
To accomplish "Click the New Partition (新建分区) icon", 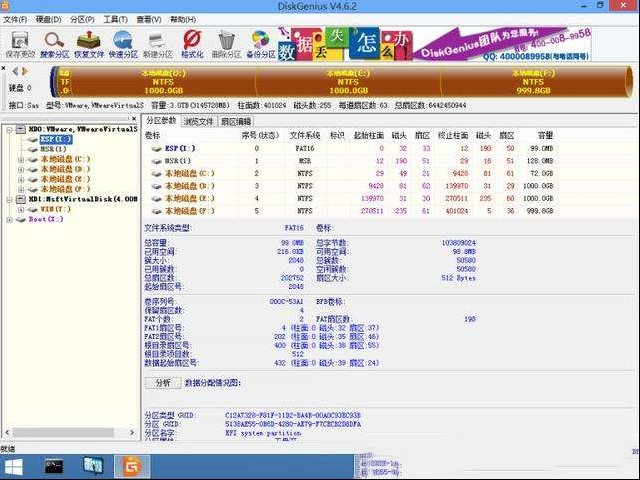I will coord(158,44).
